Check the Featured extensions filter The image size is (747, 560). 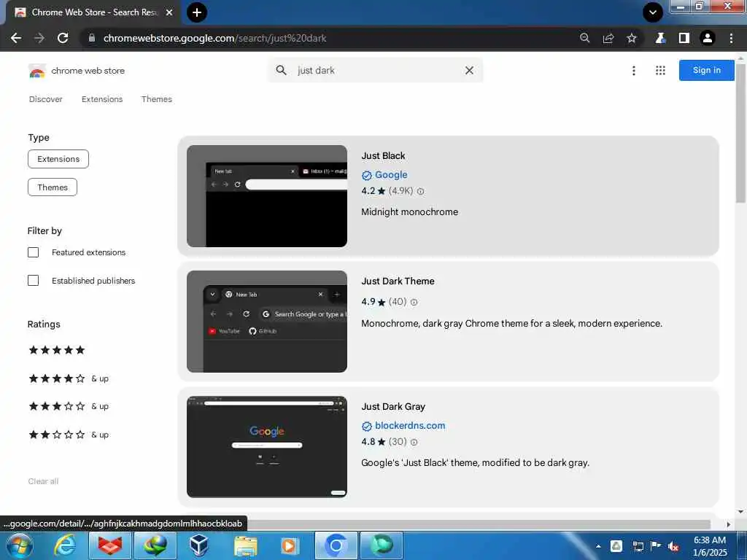point(33,252)
